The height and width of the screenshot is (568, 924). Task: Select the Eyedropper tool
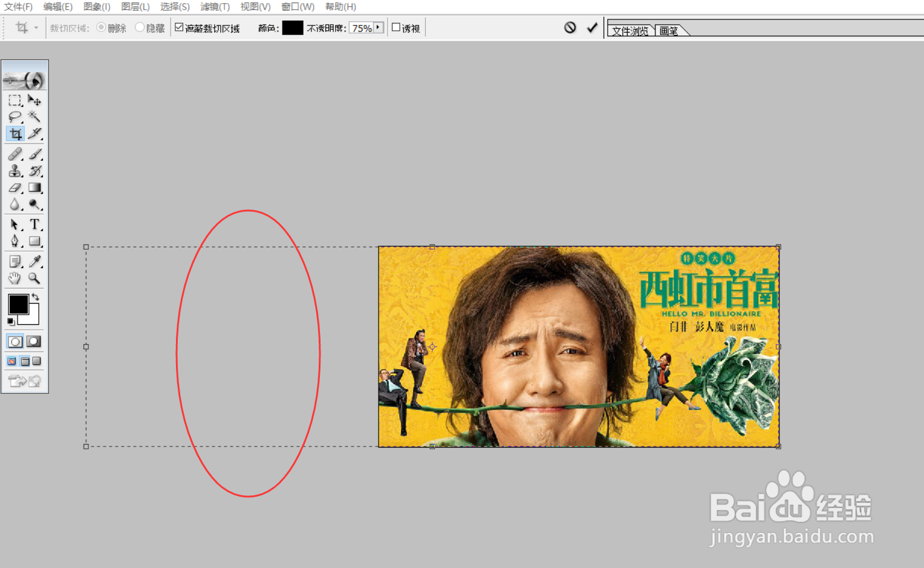coord(34,261)
